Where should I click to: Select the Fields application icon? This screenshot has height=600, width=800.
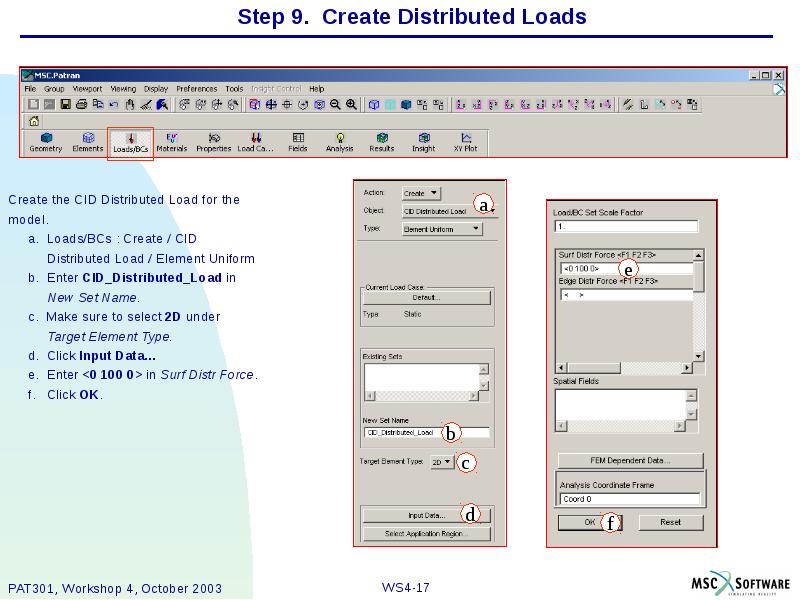point(297,140)
